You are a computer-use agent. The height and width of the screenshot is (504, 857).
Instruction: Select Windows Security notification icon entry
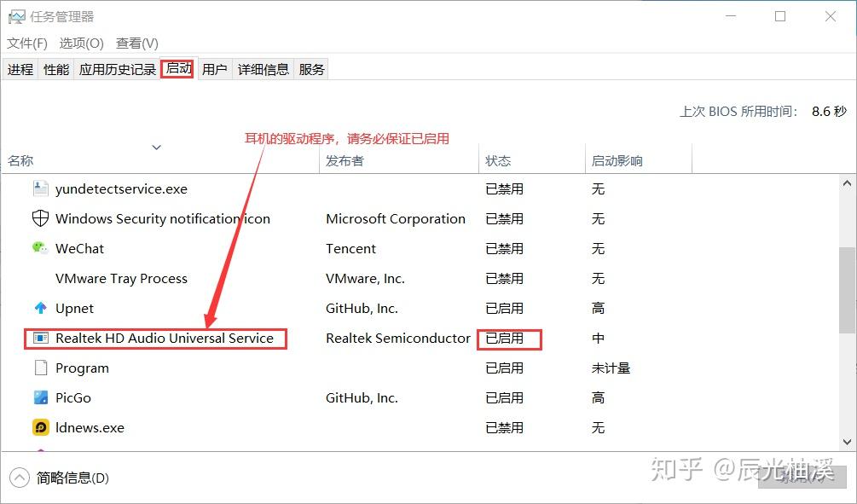(x=163, y=218)
